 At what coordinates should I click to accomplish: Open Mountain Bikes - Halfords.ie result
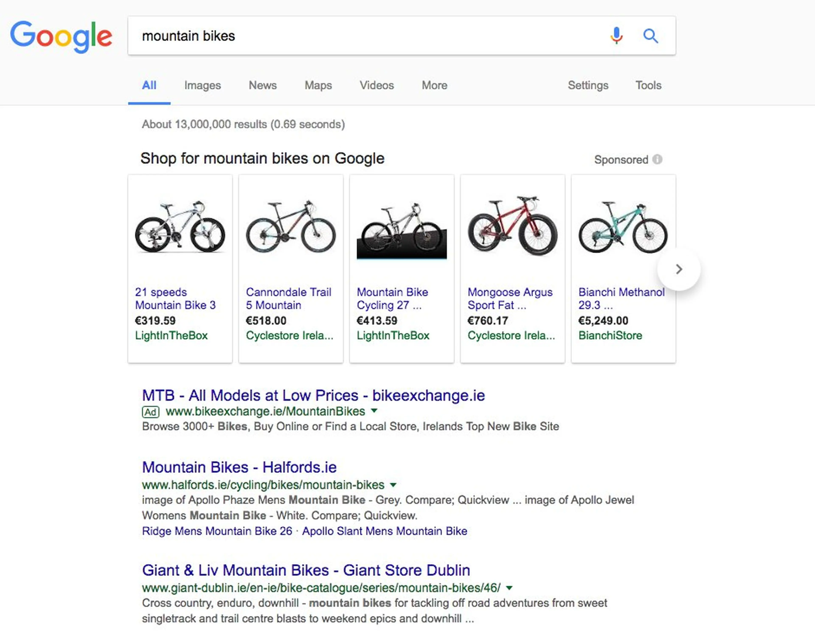(x=239, y=467)
